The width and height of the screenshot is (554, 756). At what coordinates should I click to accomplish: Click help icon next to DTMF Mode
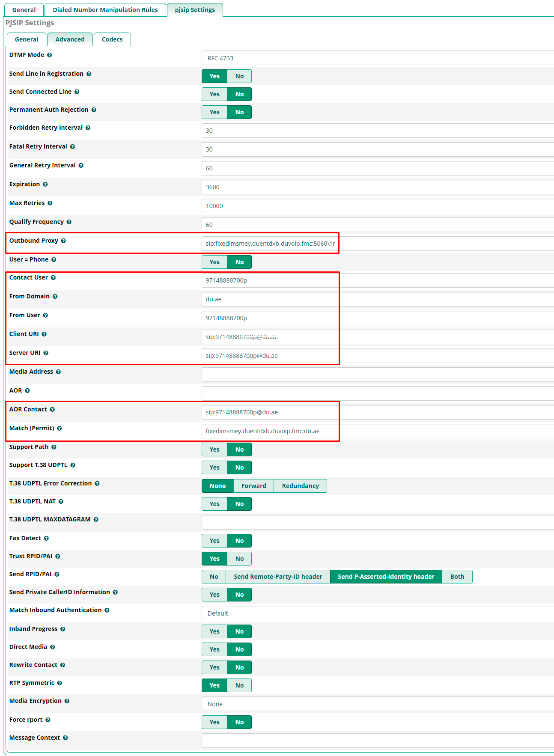50,55
